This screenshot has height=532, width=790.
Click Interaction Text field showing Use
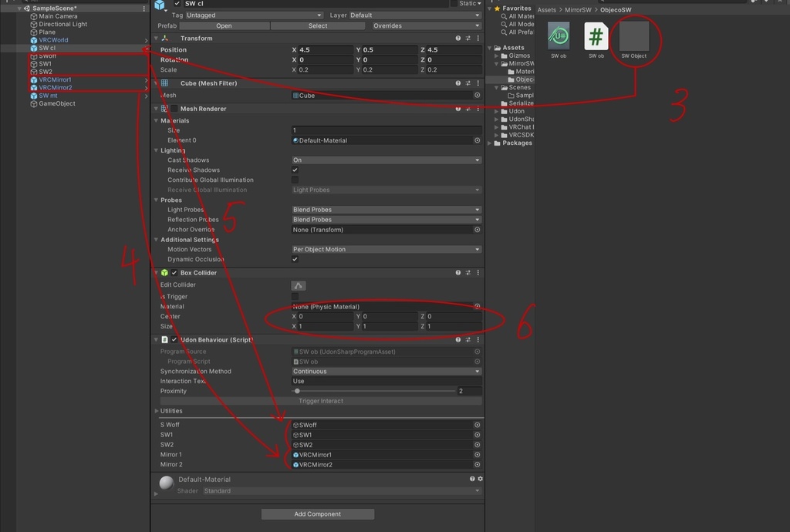click(x=387, y=381)
